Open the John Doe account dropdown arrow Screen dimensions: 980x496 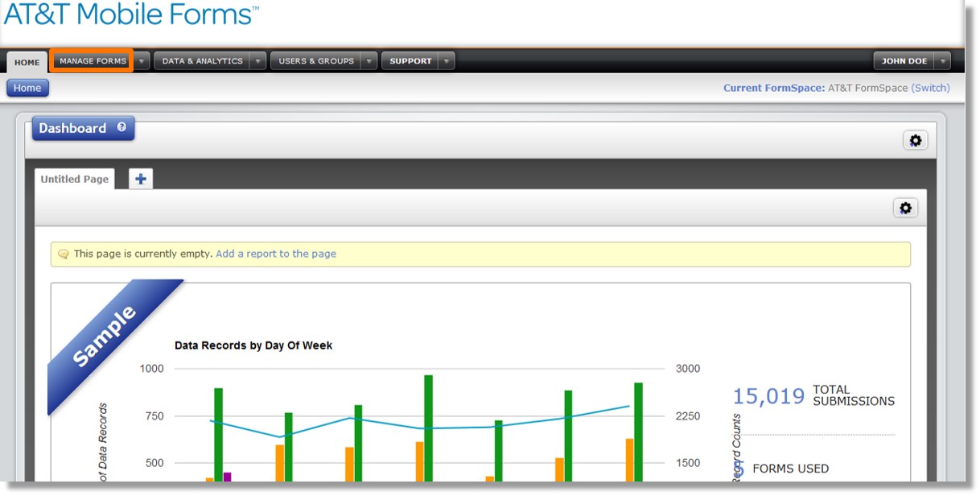942,61
